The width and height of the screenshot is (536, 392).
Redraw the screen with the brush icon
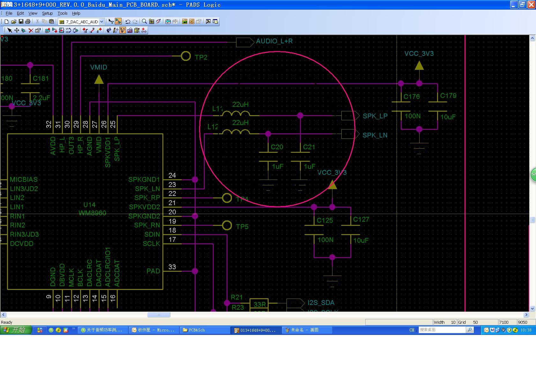(x=158, y=21)
